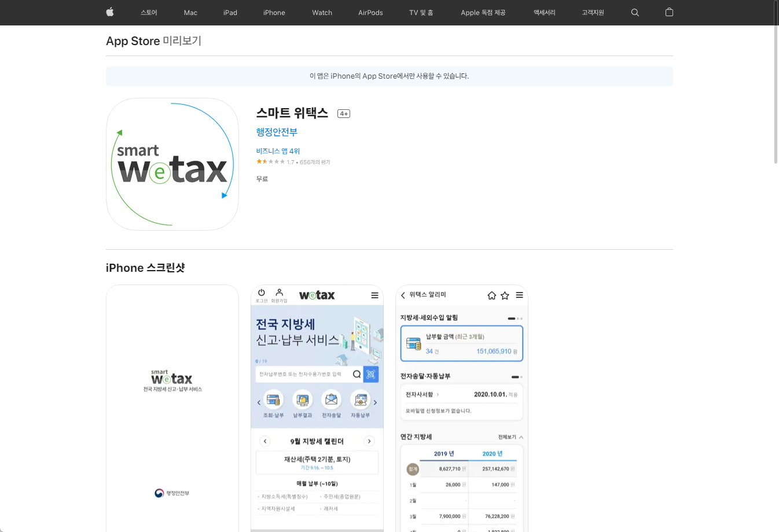Open hamburger menu in 위택스 알리미 screenshot
The height and width of the screenshot is (532, 779).
click(x=519, y=295)
